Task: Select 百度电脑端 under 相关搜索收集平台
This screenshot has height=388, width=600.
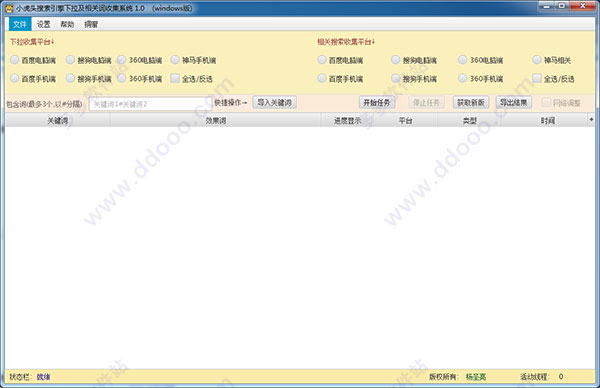Action: pyautogui.click(x=341, y=60)
